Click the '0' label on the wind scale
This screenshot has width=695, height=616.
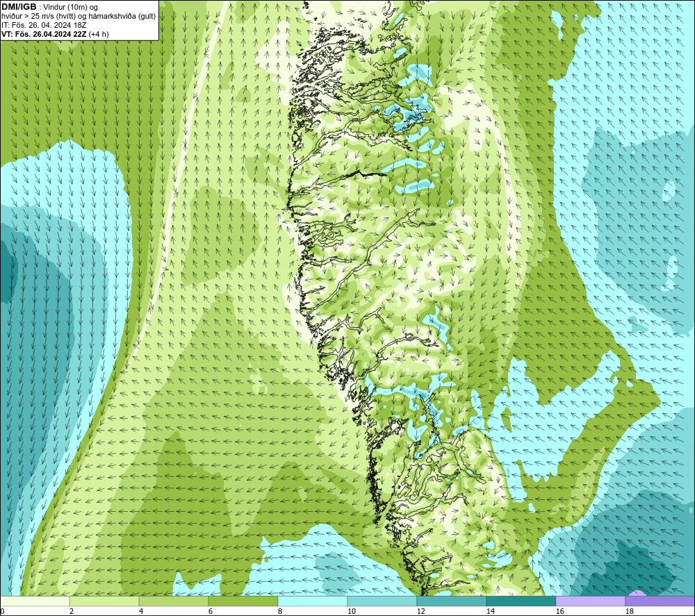point(2,611)
